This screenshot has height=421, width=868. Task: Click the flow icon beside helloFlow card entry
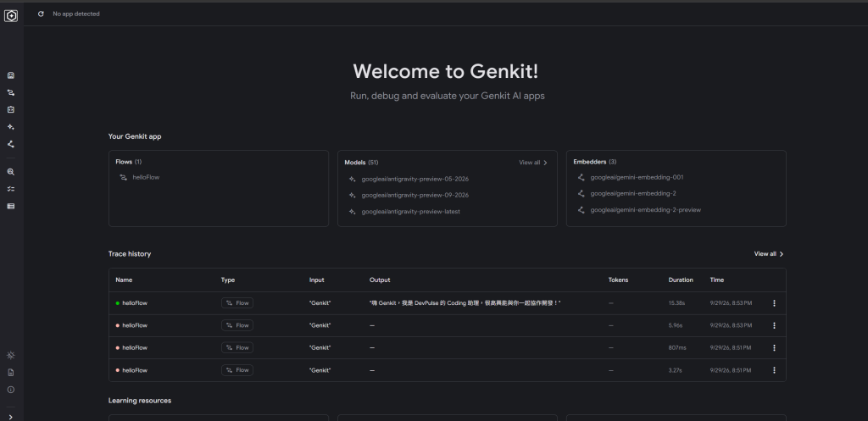(123, 178)
